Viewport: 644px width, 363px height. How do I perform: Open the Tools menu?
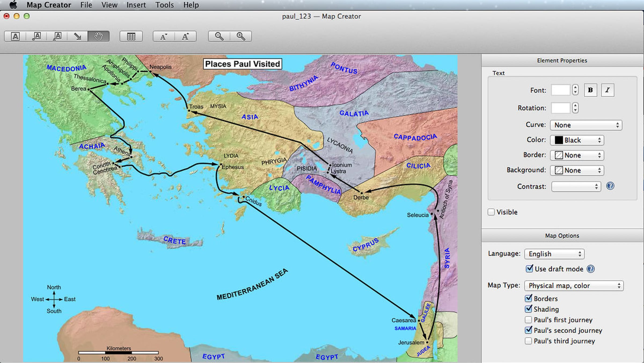click(164, 5)
